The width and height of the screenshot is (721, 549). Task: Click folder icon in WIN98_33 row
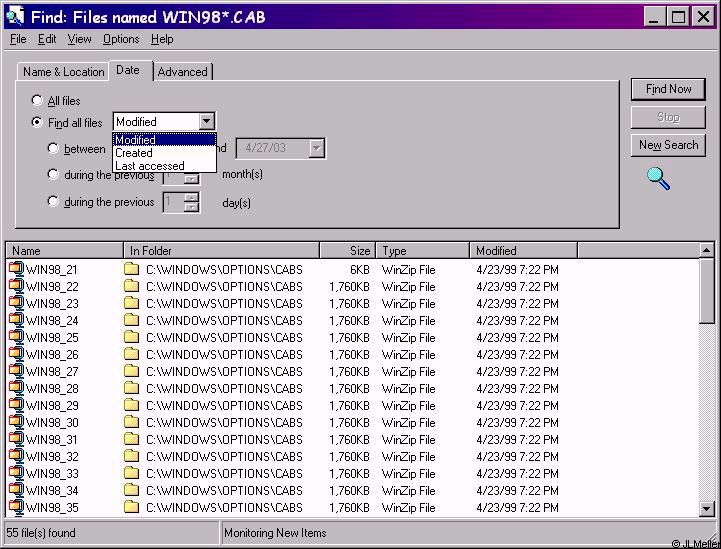[x=132, y=473]
